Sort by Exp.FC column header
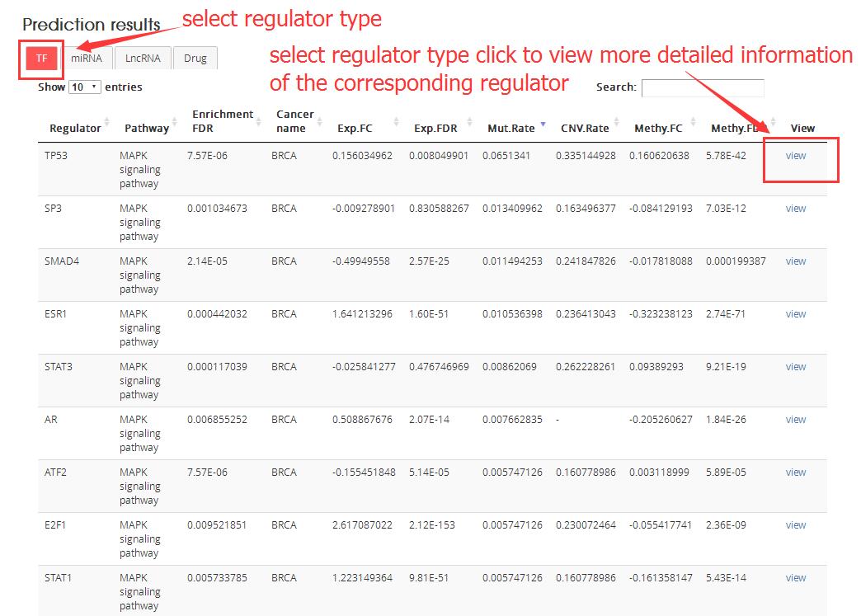This screenshot has height=616, width=861. pyautogui.click(x=355, y=128)
